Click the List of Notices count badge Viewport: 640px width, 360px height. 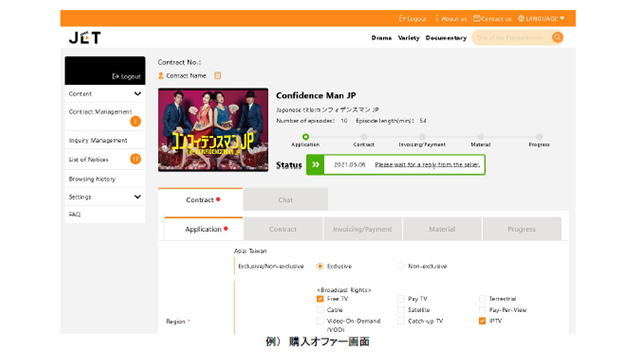point(135,159)
